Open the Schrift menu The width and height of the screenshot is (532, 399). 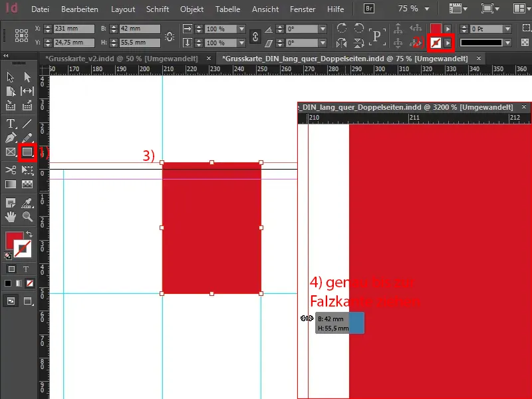(x=158, y=9)
